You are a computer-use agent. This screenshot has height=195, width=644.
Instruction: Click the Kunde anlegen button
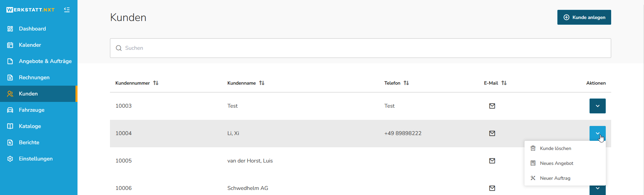click(x=584, y=17)
